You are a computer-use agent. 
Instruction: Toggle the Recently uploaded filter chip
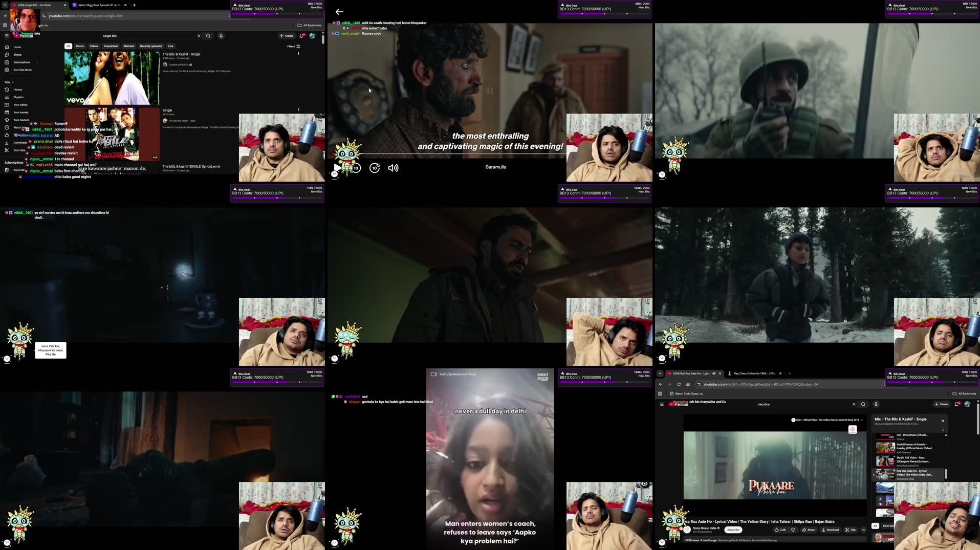click(151, 46)
